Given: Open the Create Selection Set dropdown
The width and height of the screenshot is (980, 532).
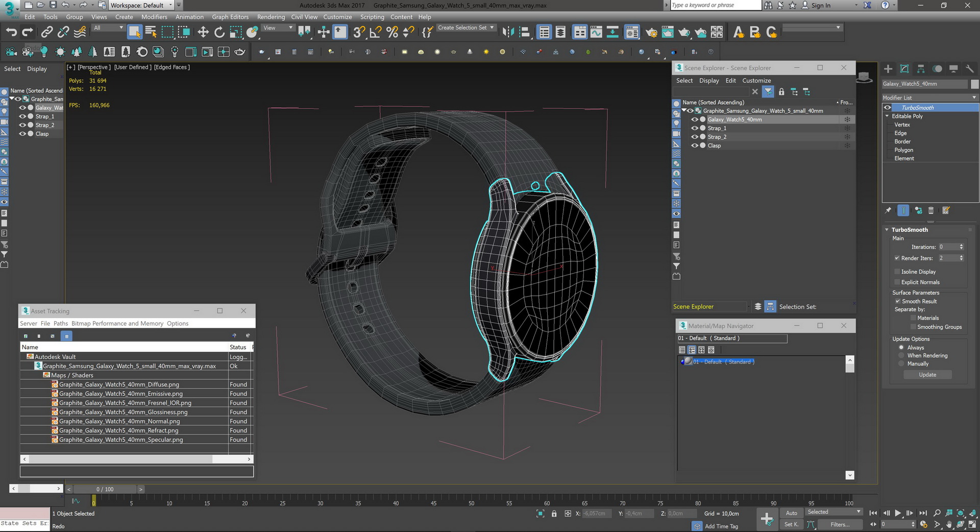Looking at the screenshot, I should click(x=466, y=28).
